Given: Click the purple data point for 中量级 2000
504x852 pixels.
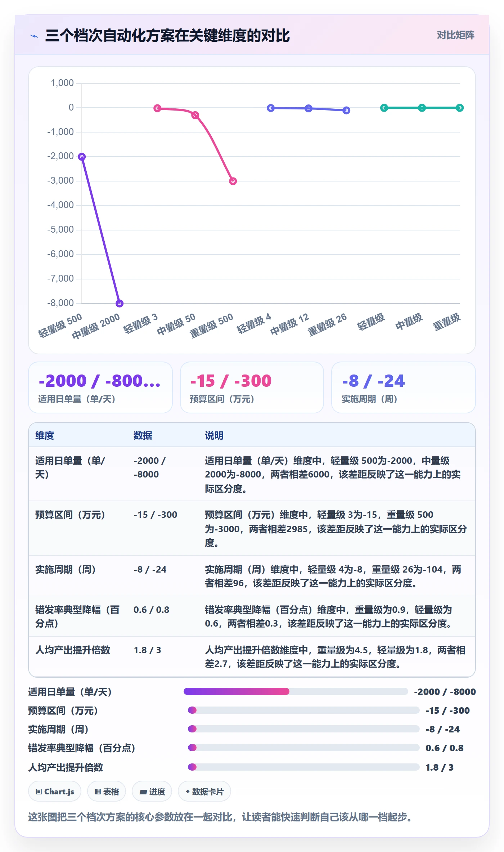Looking at the screenshot, I should click(120, 303).
